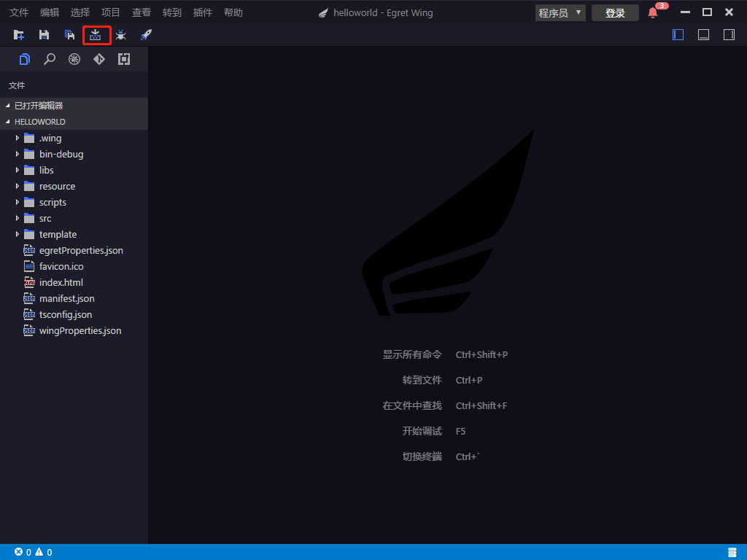Image resolution: width=747 pixels, height=560 pixels.
Task: Click the 开始调试 shortcut hint
Action: click(422, 431)
